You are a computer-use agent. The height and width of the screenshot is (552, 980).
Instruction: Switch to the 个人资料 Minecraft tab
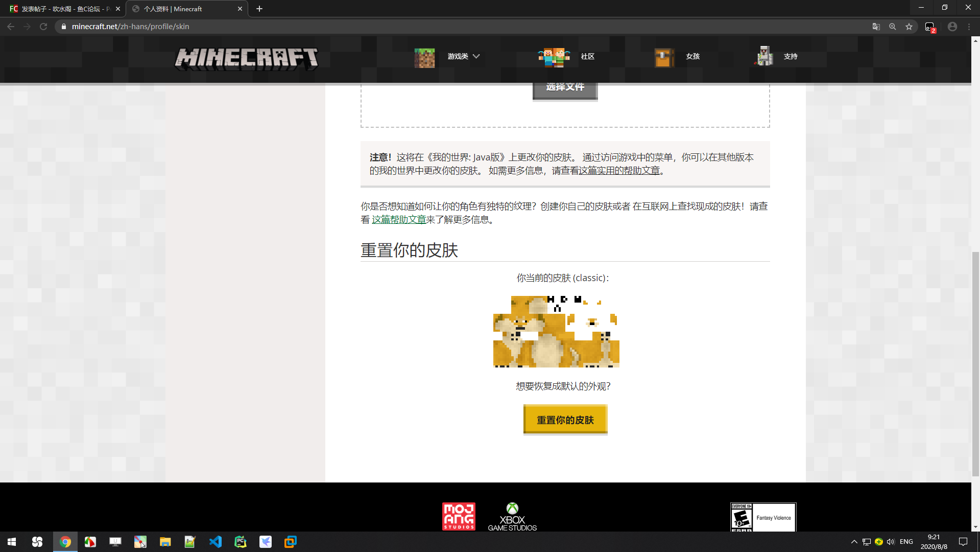point(186,9)
